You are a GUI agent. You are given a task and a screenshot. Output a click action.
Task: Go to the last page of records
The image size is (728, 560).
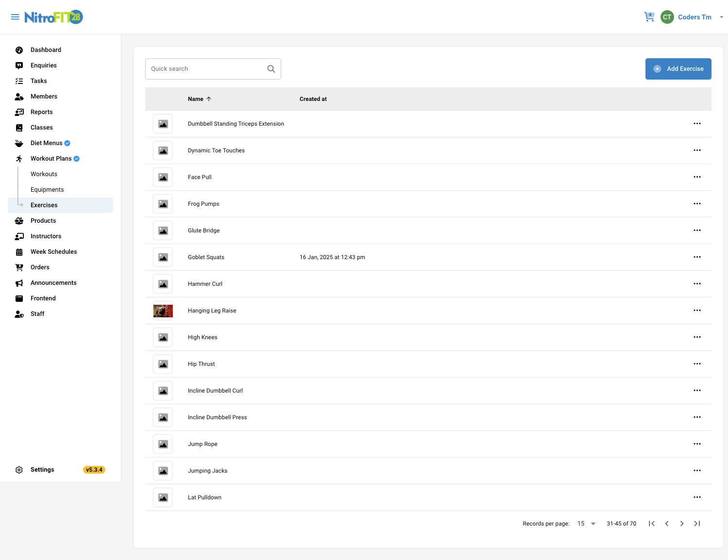click(697, 524)
